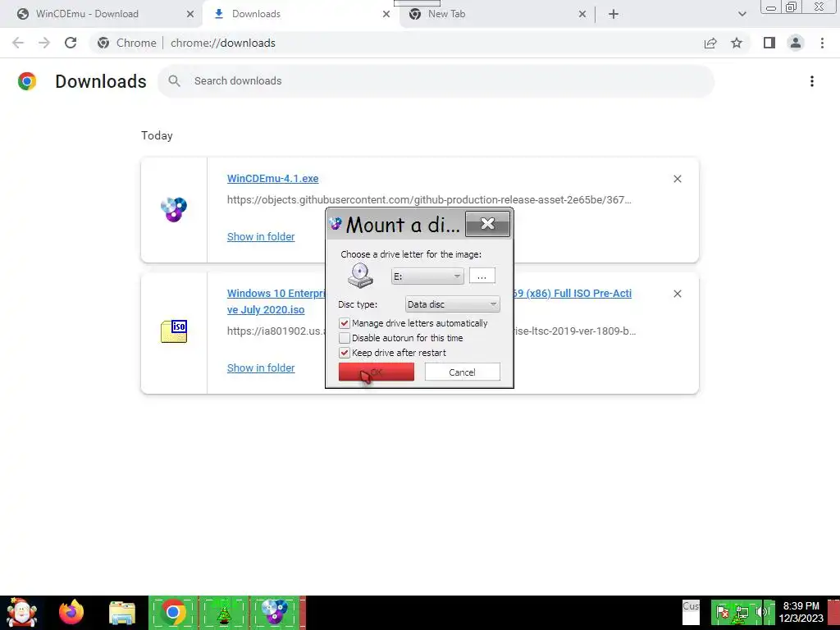The image size is (840, 630).
Task: Click the WinCDEmu disc file icon
Action: pos(174,209)
